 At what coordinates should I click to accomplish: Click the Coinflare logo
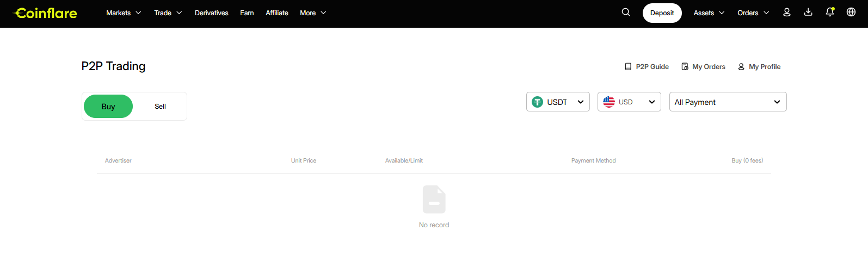(x=45, y=13)
